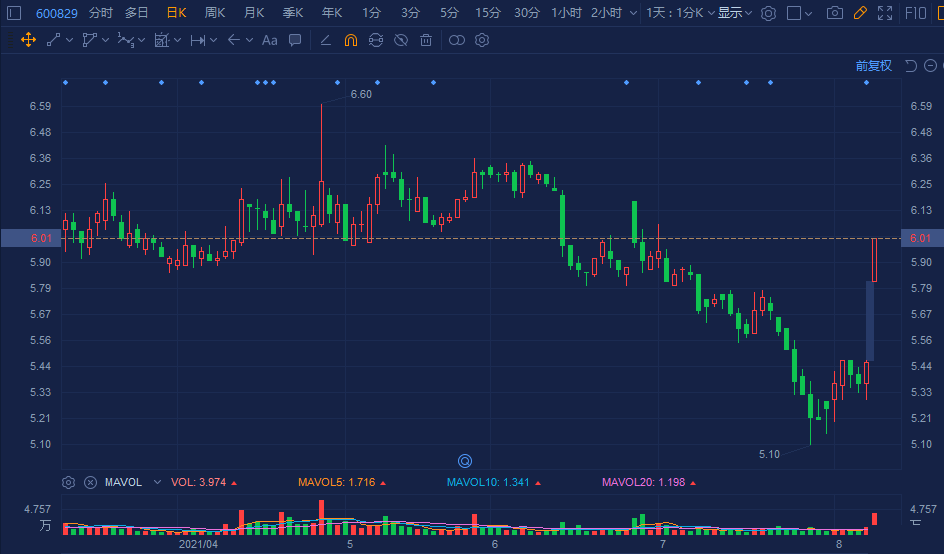Toggle the drawing pencil tool button

[x=860, y=13]
